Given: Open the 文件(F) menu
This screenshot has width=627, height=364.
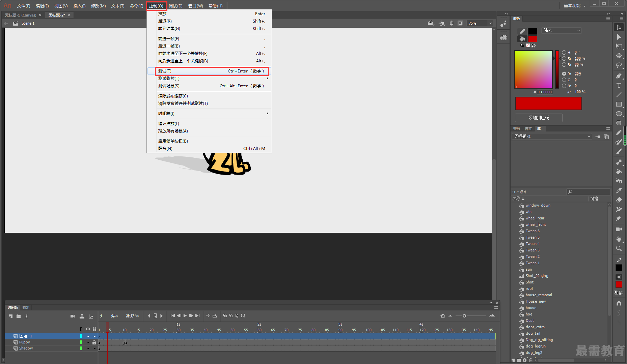Looking at the screenshot, I should [24, 6].
